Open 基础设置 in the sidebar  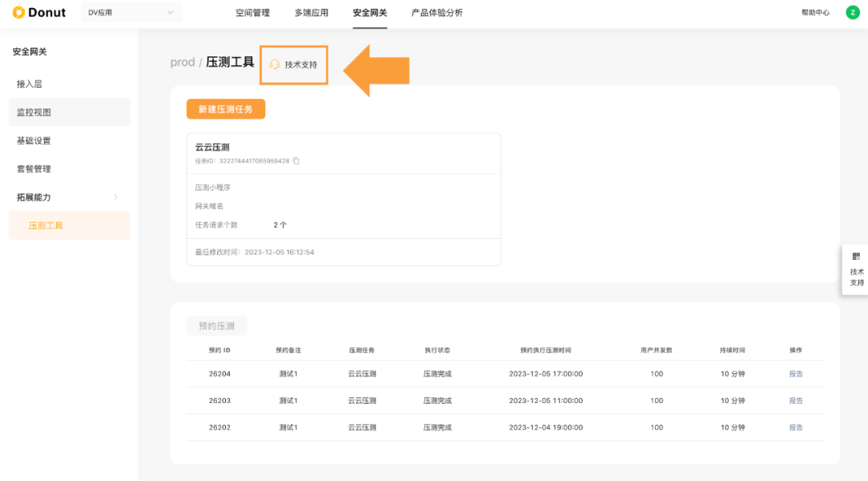[x=69, y=141]
